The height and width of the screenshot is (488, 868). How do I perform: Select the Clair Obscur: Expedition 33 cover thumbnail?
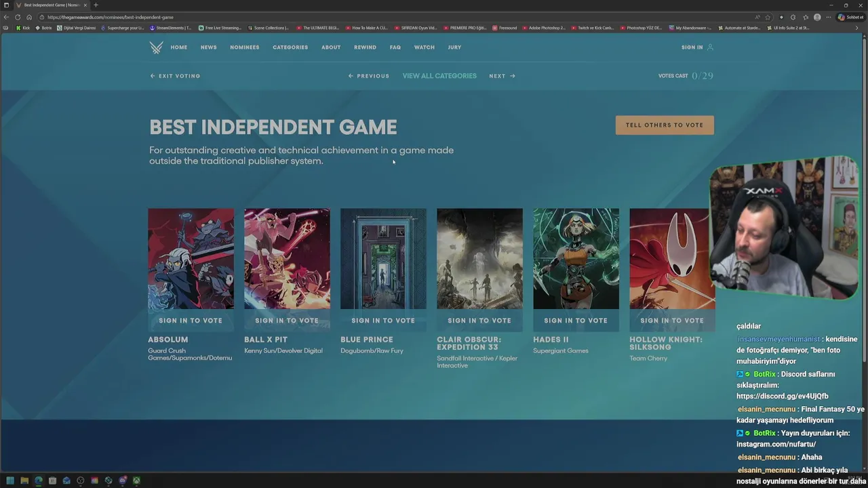(x=479, y=259)
